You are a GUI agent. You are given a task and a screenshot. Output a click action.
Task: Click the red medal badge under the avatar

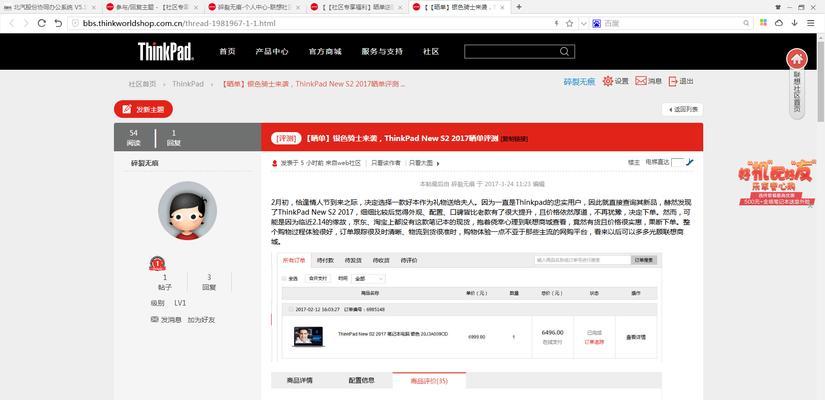coord(157,263)
